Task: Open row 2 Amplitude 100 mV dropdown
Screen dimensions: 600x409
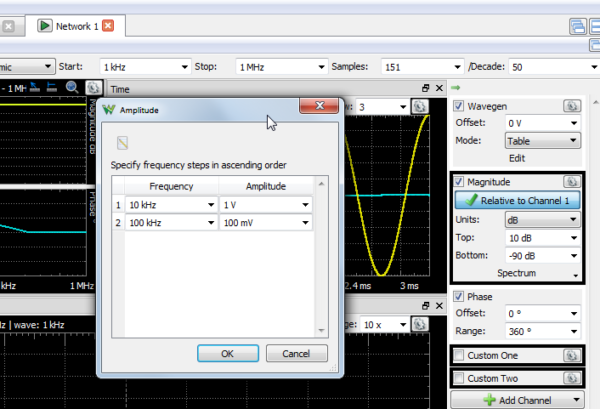Action: [x=305, y=223]
